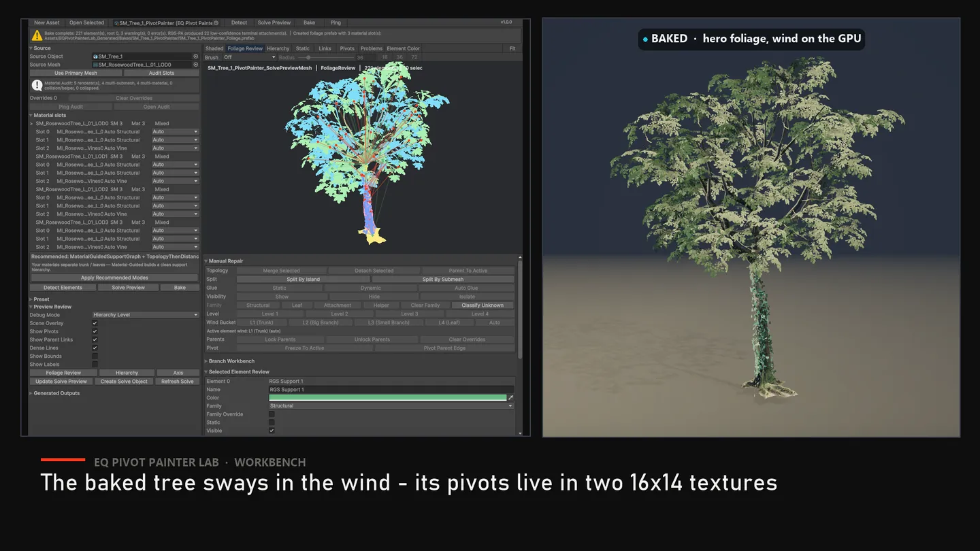Collapse the Manual Repair section
Screen dimensions: 980x551
[224, 261]
